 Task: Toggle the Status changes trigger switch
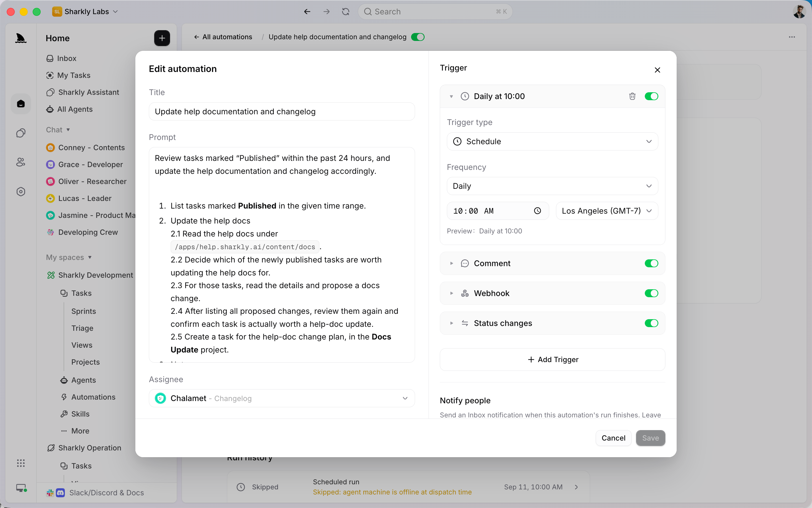(x=651, y=323)
